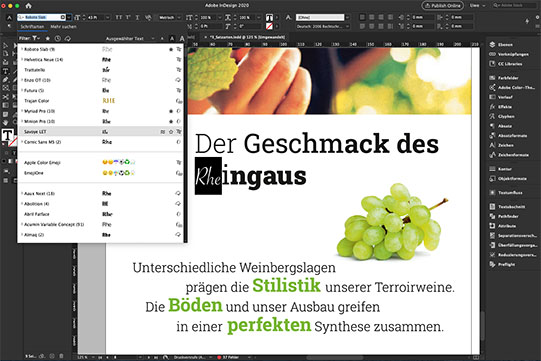Click the Adobe Stock search field
The image size is (541, 361).
(x=513, y=6)
